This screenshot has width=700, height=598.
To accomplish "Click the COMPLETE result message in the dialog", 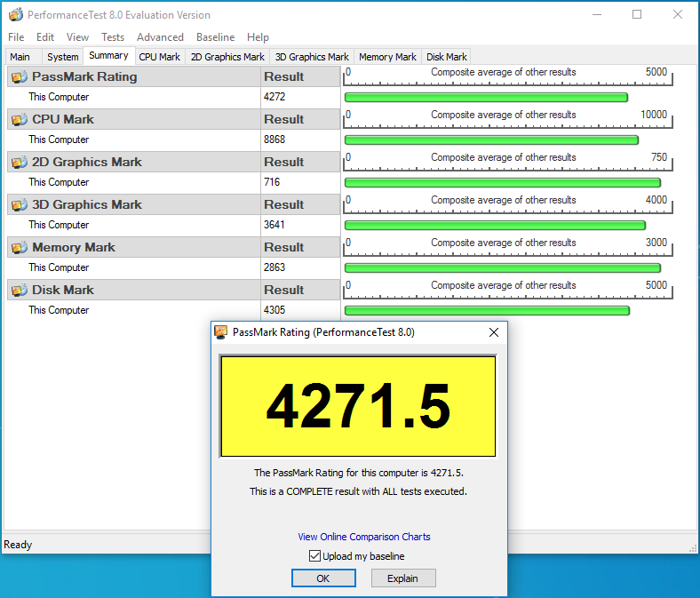I will 358,491.
